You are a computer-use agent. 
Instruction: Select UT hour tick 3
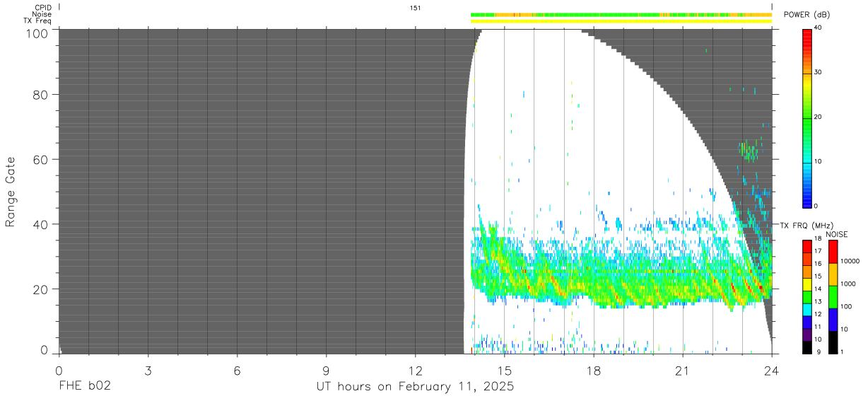[148, 370]
